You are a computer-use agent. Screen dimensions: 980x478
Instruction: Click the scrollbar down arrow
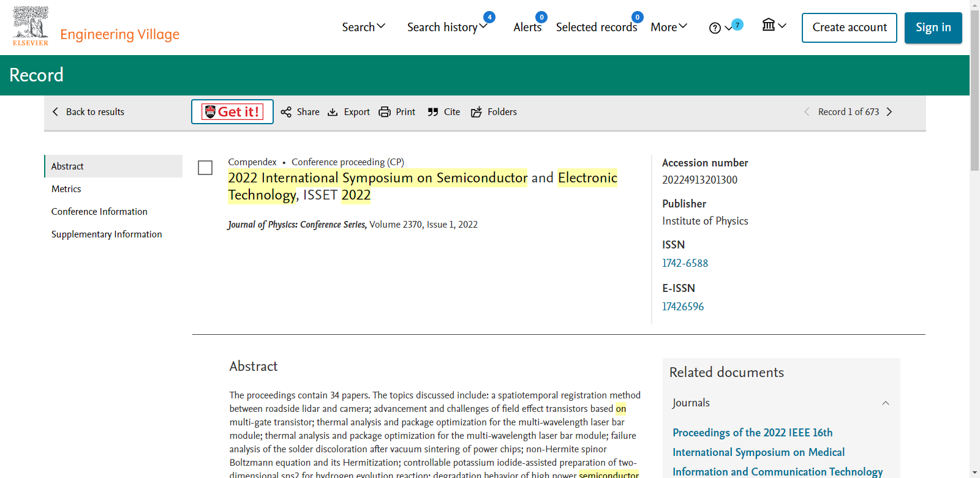pos(974,473)
